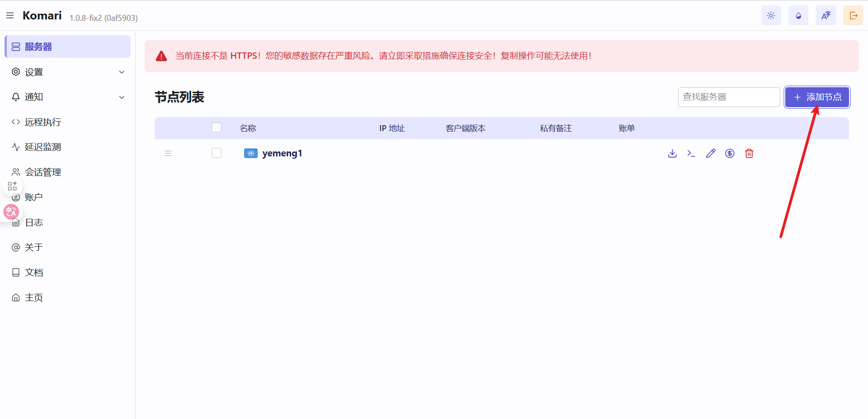Screen dimensions: 868x419
Task: Open the color theme droplet icon
Action: (798, 16)
